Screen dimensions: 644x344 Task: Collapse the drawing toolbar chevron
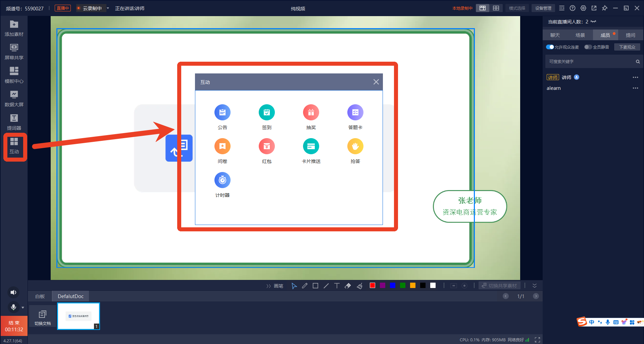pyautogui.click(x=535, y=286)
